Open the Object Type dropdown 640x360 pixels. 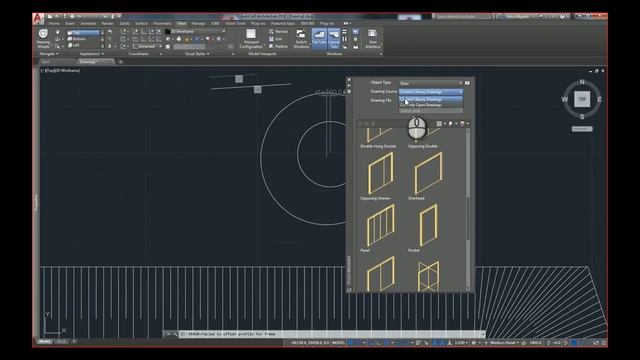pos(431,83)
